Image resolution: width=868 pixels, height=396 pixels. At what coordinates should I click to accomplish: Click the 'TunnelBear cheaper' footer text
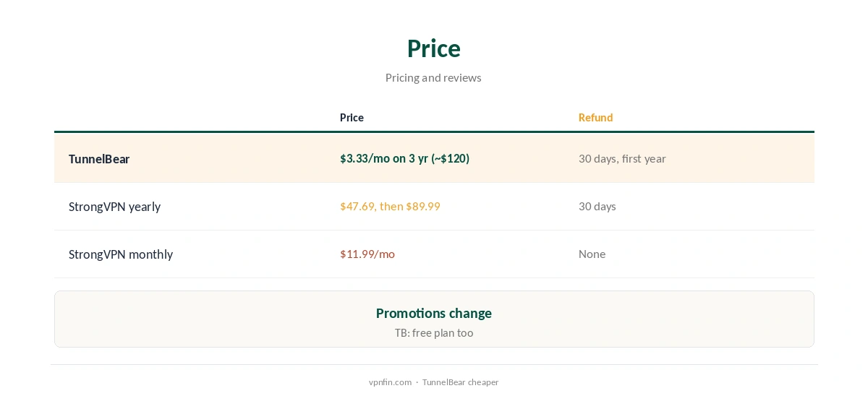461,382
